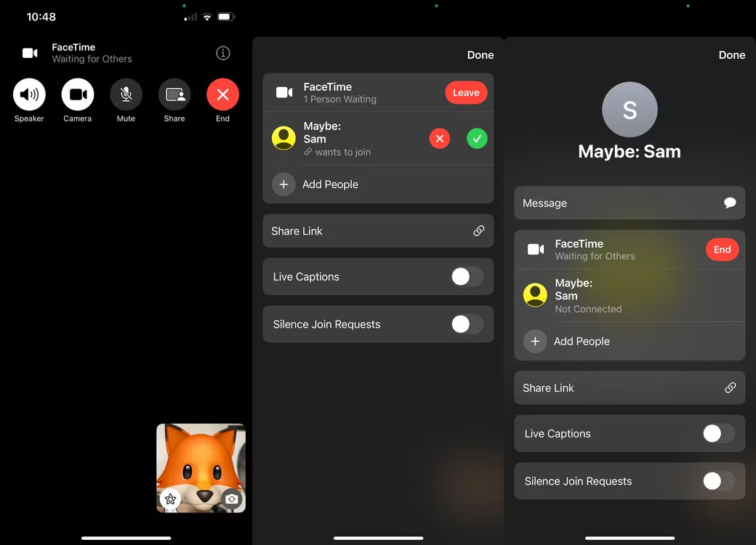Toggle Live Captions in the middle panel
This screenshot has height=545, width=756.
pos(467,277)
